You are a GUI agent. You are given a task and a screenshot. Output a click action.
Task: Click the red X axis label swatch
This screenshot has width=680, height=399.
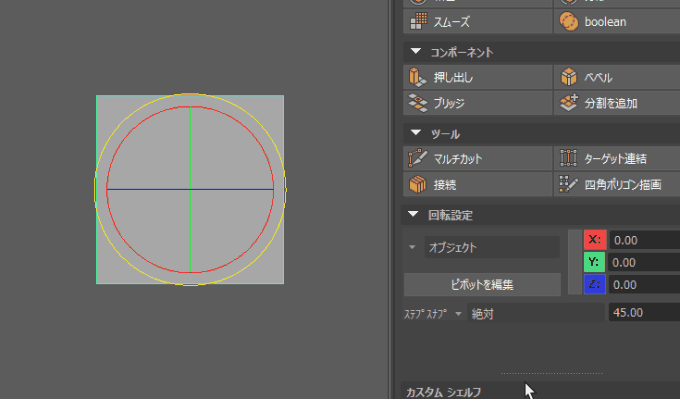coord(595,240)
